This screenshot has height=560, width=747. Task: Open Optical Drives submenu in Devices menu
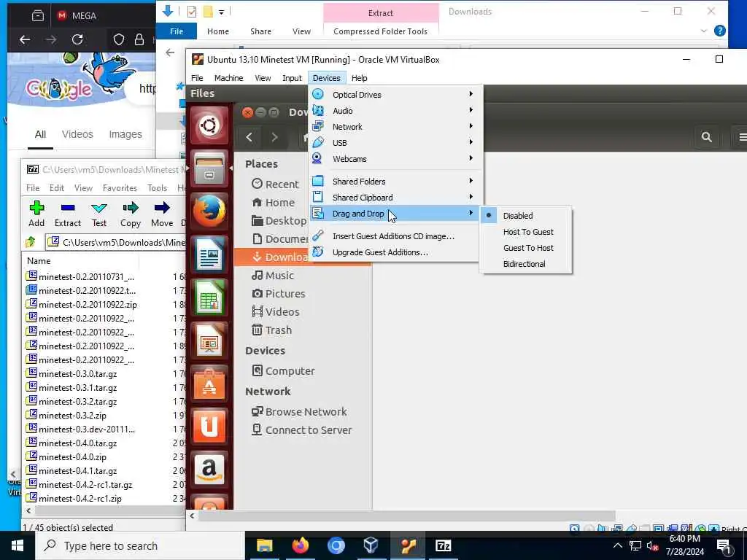[395, 95]
